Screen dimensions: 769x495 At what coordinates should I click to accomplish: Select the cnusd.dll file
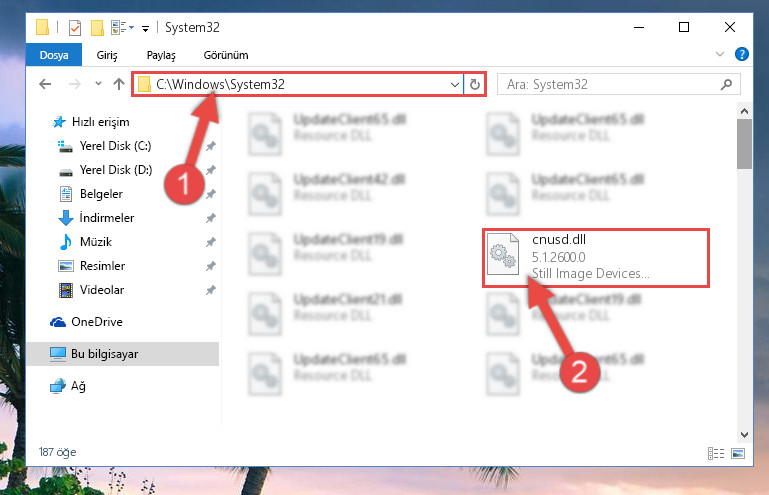[595, 258]
